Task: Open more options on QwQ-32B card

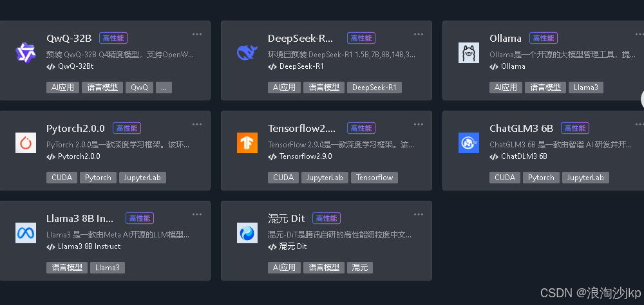Action: pyautogui.click(x=197, y=34)
